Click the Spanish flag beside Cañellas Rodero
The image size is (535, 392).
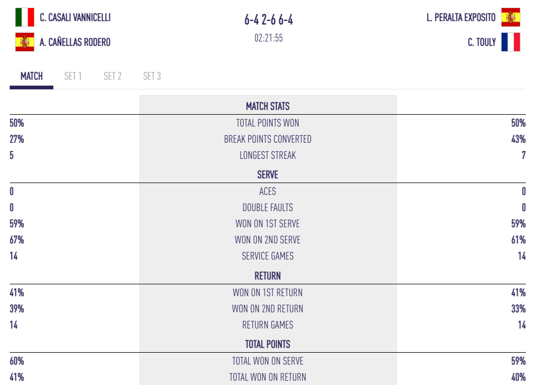pos(25,42)
